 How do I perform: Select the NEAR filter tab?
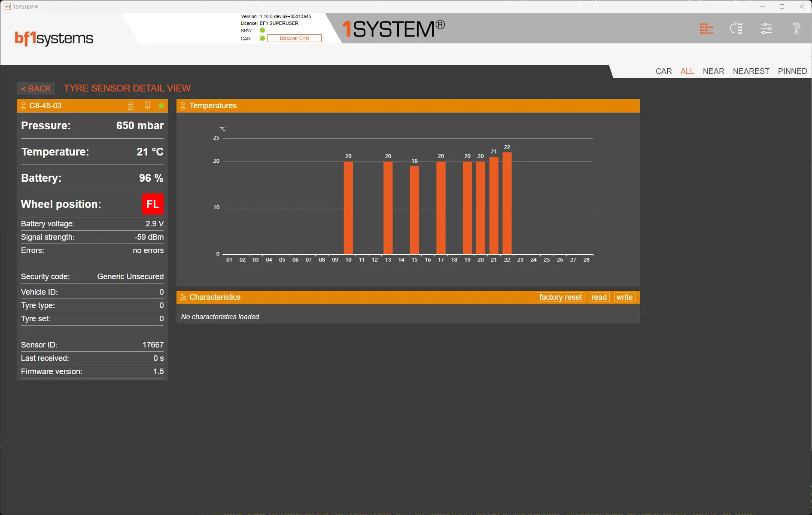[713, 71]
